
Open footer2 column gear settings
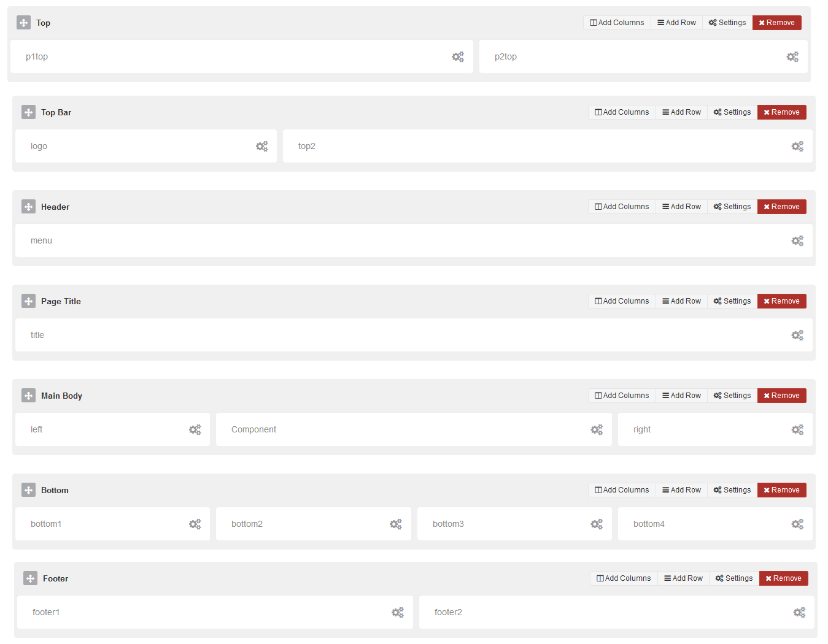point(799,612)
